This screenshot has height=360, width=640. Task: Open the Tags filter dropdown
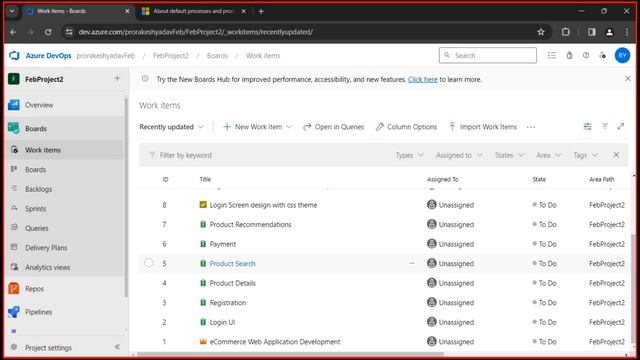[585, 155]
